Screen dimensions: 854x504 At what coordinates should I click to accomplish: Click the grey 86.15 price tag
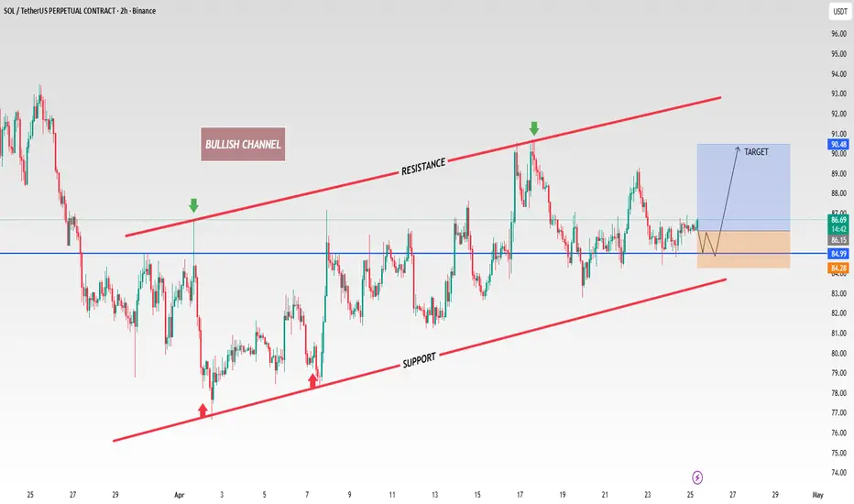(x=838, y=240)
